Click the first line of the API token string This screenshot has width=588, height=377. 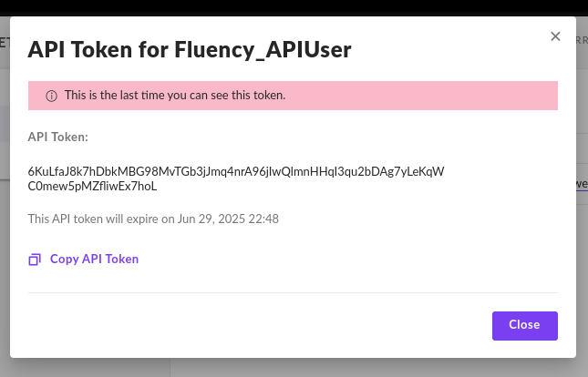pos(236,171)
